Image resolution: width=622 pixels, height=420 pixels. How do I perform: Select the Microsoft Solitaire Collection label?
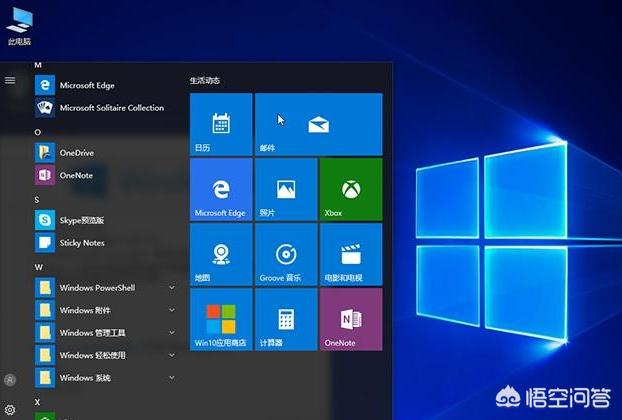coord(112,107)
